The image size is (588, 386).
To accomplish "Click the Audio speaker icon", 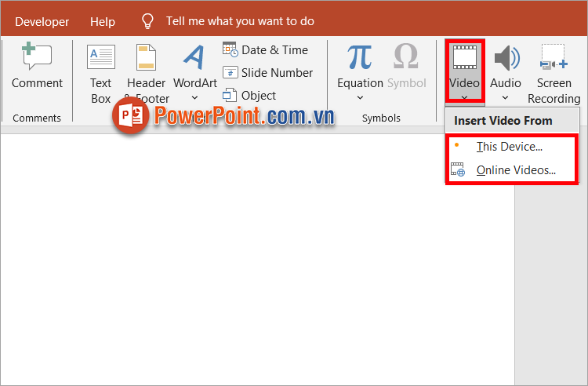I will pyautogui.click(x=506, y=57).
